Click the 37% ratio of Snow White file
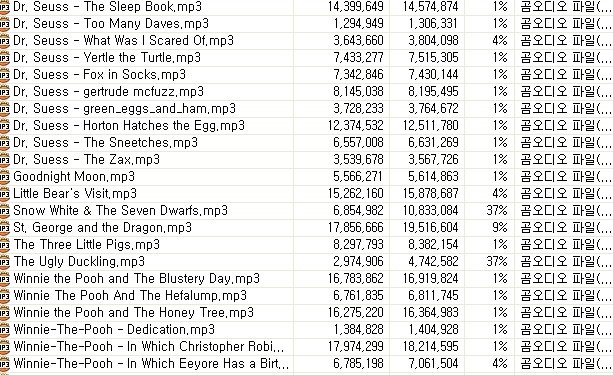This screenshot has height=375, width=613. click(496, 210)
